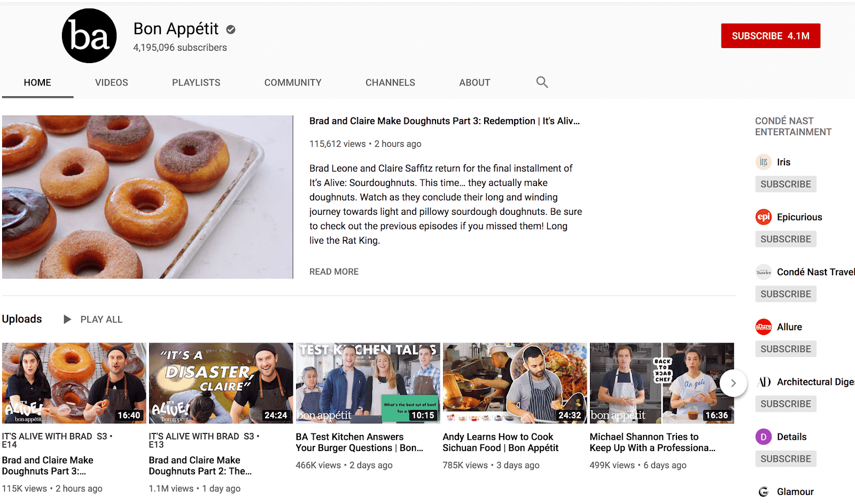Click the "1.1M views • 1 day ago" text
The image size is (855, 504).
pyautogui.click(x=195, y=489)
